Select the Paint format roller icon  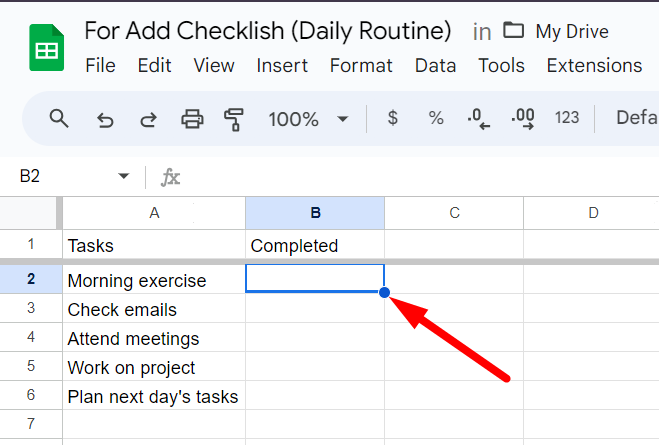coord(235,120)
